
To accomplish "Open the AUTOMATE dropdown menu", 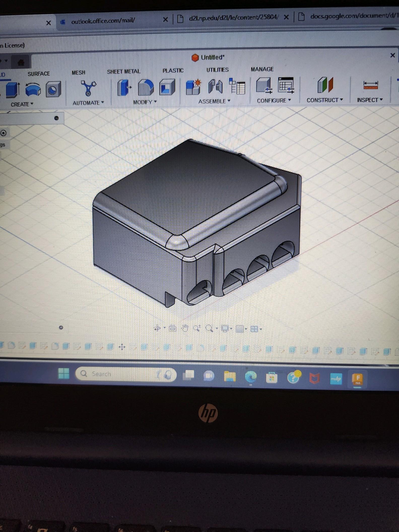I will click(x=88, y=103).
